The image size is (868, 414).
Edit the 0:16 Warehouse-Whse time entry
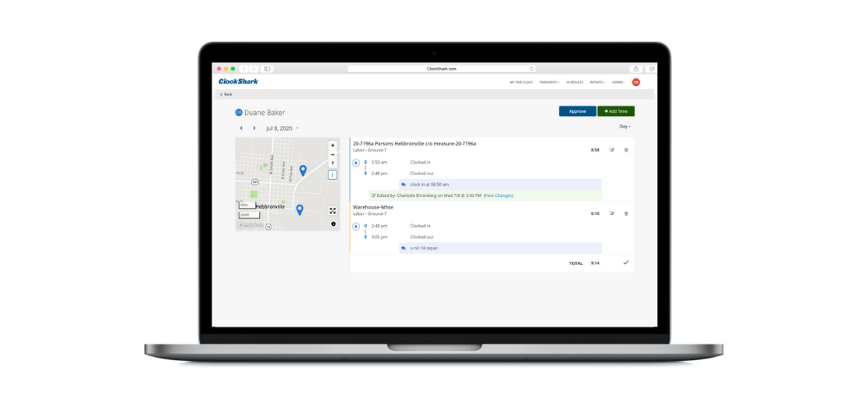coord(611,214)
